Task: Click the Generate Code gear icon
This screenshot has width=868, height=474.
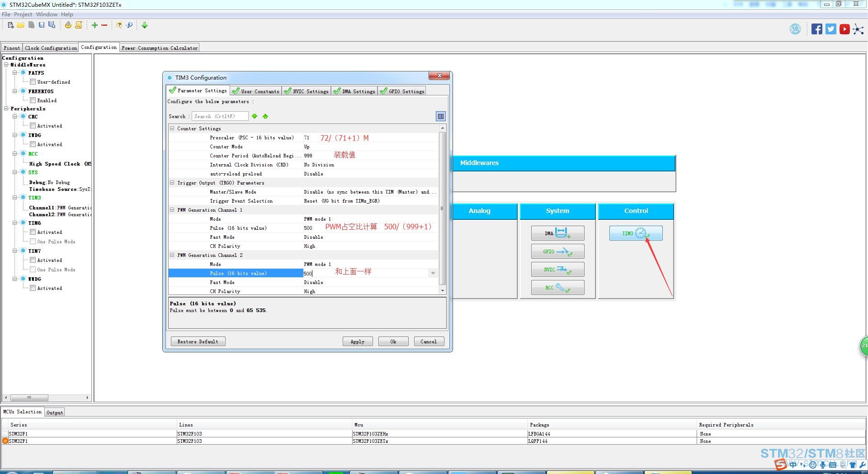Action: tap(68, 25)
